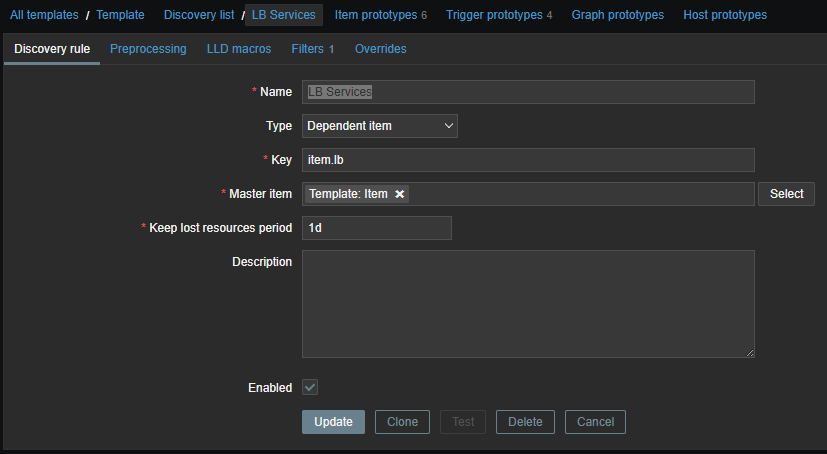The width and height of the screenshot is (827, 454).
Task: Remove the Template: Item master item tag
Action: 400,194
